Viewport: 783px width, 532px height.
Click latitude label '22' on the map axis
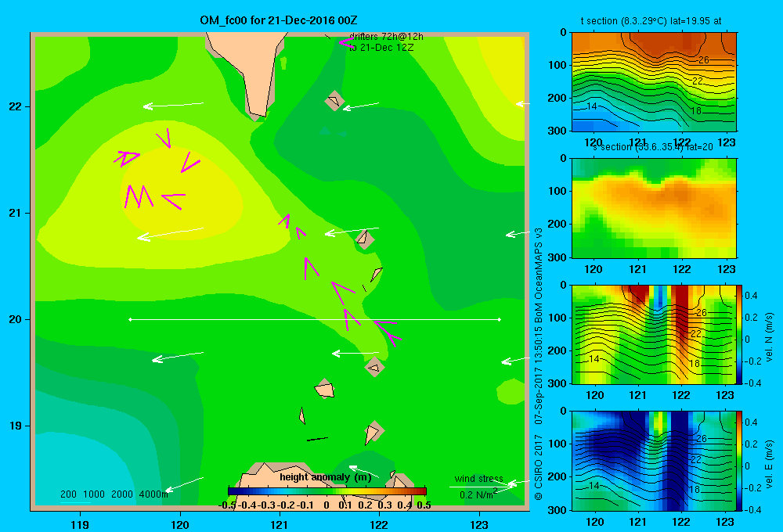(15, 107)
